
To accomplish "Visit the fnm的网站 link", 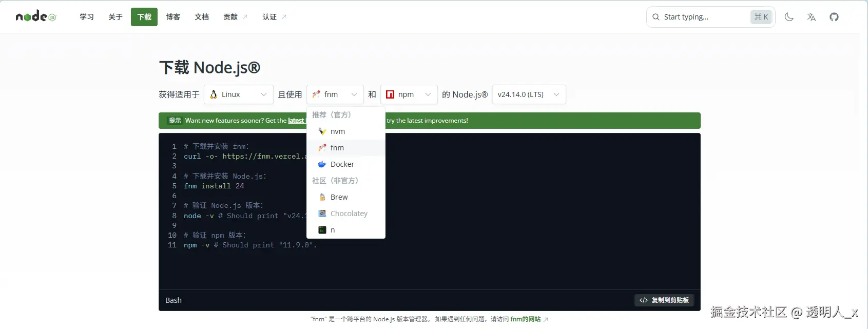I will 526,319.
